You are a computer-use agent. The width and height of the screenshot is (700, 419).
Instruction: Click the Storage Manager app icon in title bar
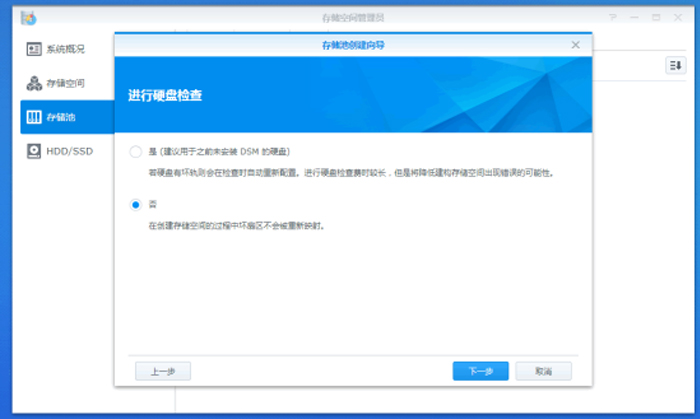29,18
